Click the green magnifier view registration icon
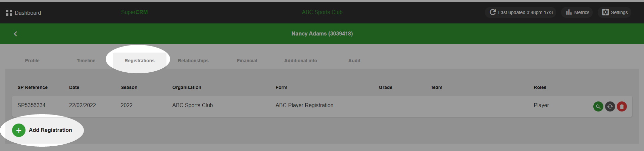The width and height of the screenshot is (644, 151). click(598, 106)
